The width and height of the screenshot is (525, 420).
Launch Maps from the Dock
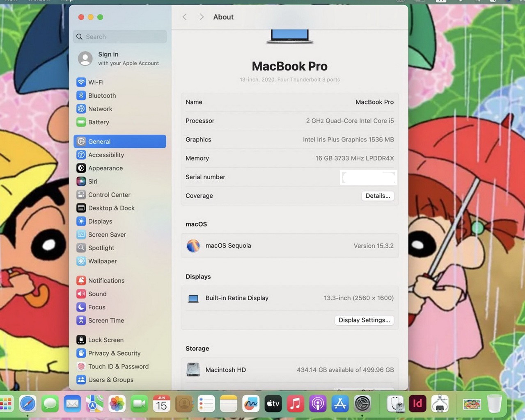point(94,404)
